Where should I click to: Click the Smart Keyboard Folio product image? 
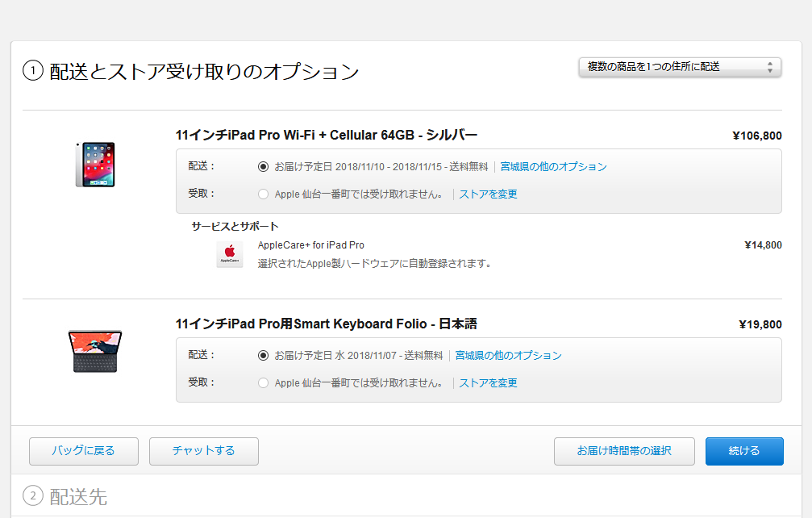95,351
